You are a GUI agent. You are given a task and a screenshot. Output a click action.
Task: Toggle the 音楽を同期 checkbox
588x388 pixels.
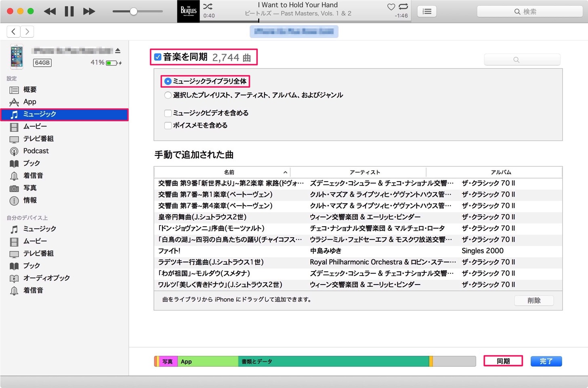(x=158, y=57)
